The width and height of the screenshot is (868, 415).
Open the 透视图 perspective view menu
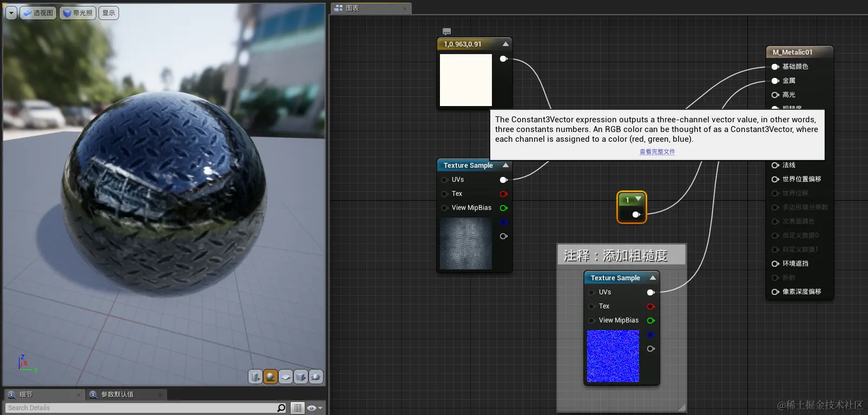38,13
